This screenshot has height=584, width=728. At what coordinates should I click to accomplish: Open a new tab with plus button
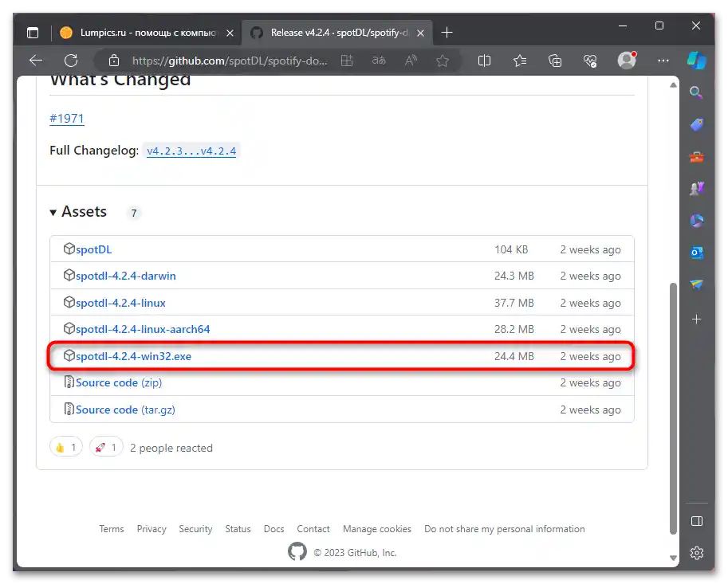[447, 33]
